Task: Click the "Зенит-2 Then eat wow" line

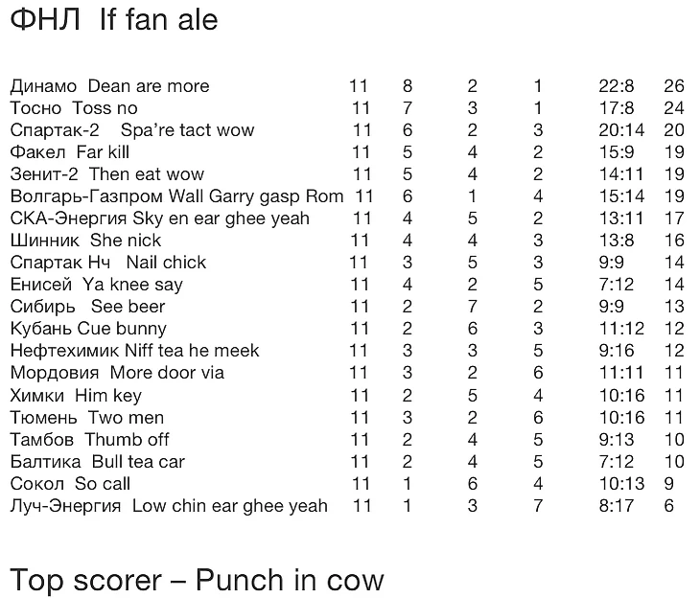Action: [107, 174]
